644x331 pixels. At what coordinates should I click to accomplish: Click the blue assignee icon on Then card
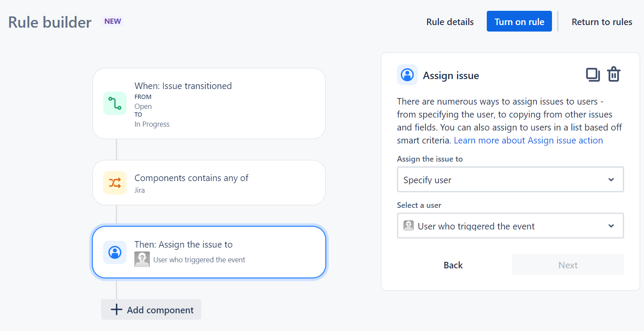[114, 252]
